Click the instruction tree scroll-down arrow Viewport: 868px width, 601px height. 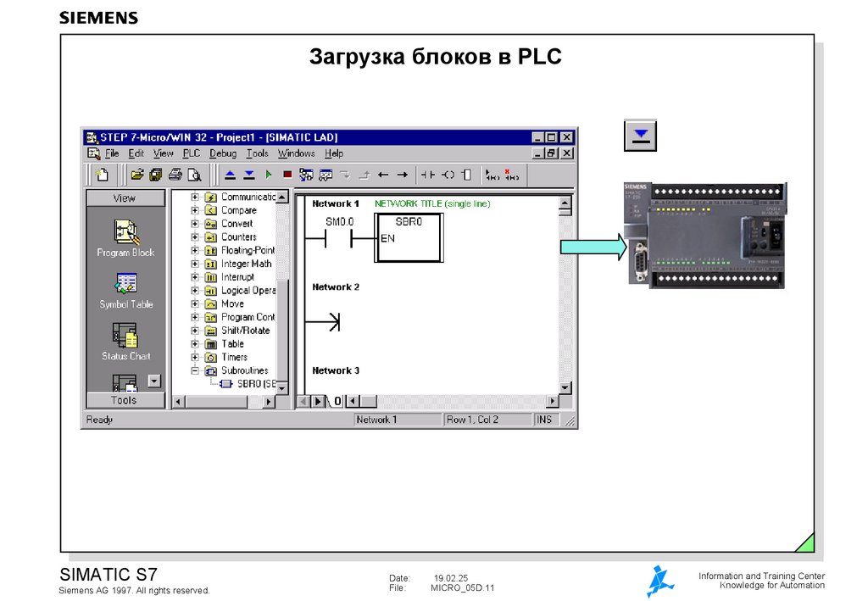pyautogui.click(x=282, y=388)
